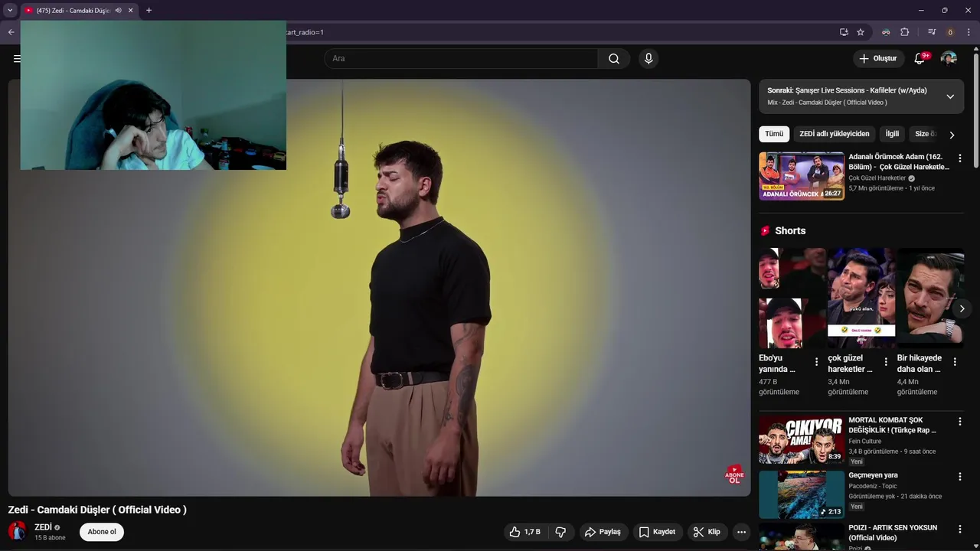Click the 'Paylaş' share button
The height and width of the screenshot is (551, 980).
[x=603, y=532]
